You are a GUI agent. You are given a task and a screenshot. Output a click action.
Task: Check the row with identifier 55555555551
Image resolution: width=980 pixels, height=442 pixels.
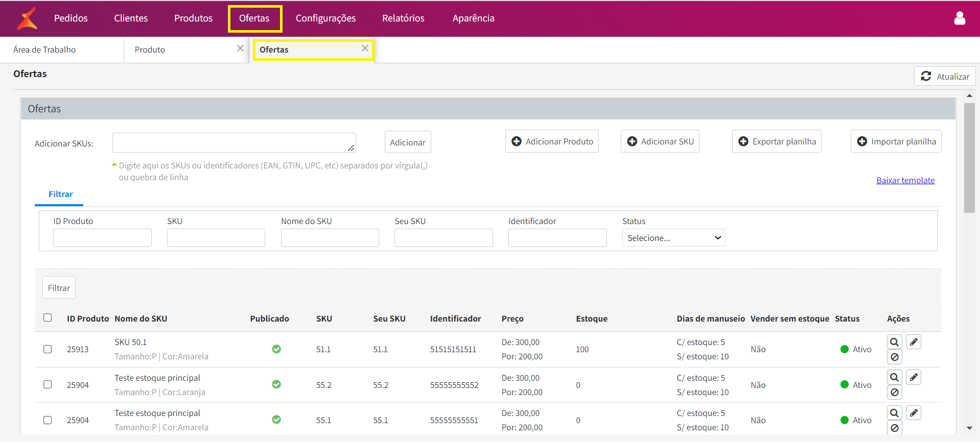pos(48,420)
